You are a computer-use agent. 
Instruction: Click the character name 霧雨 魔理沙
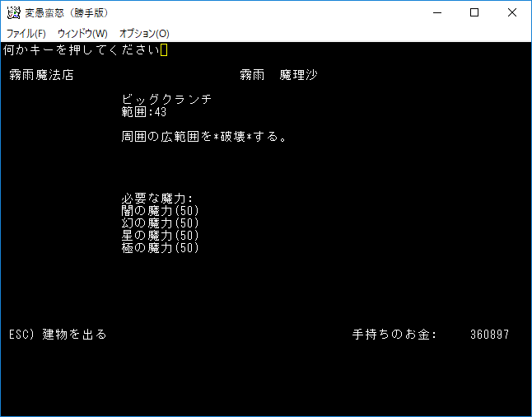[278, 75]
